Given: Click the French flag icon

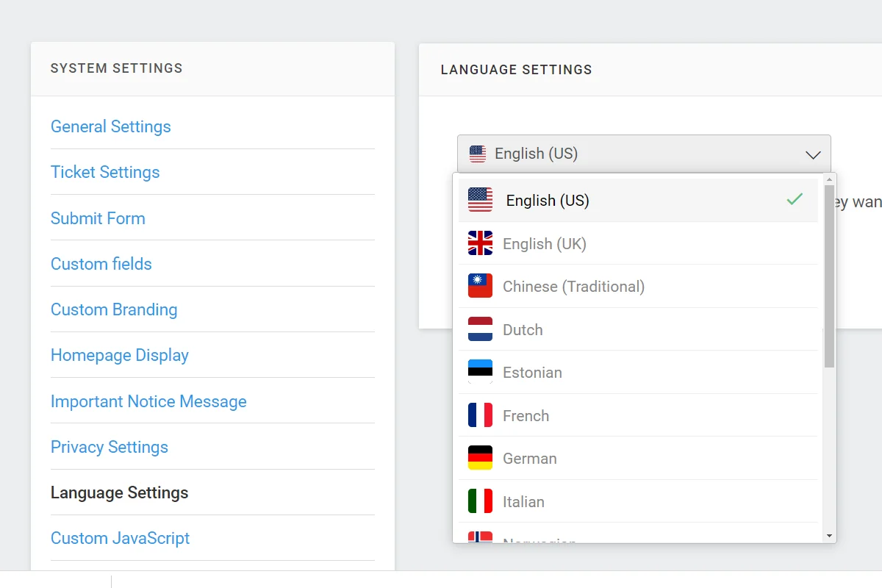Looking at the screenshot, I should click(x=480, y=415).
